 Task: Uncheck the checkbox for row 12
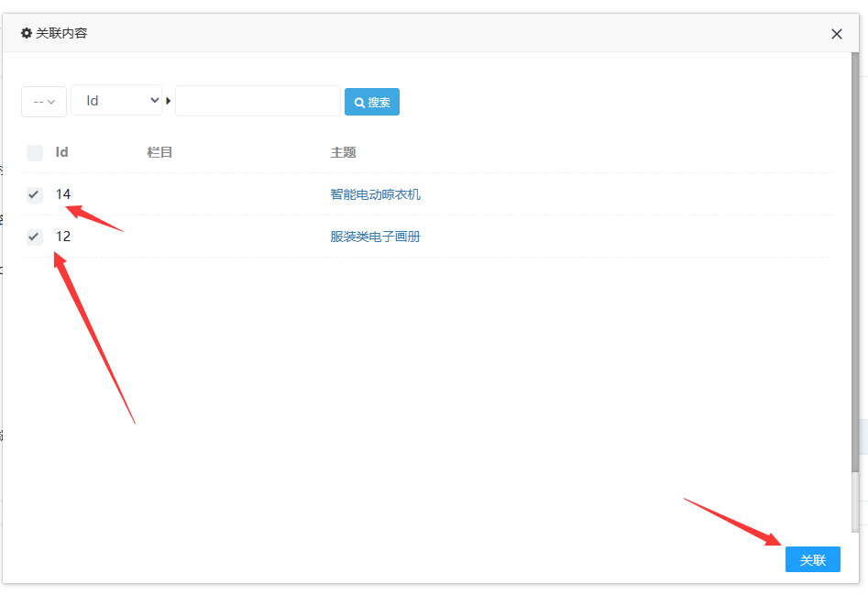35,237
